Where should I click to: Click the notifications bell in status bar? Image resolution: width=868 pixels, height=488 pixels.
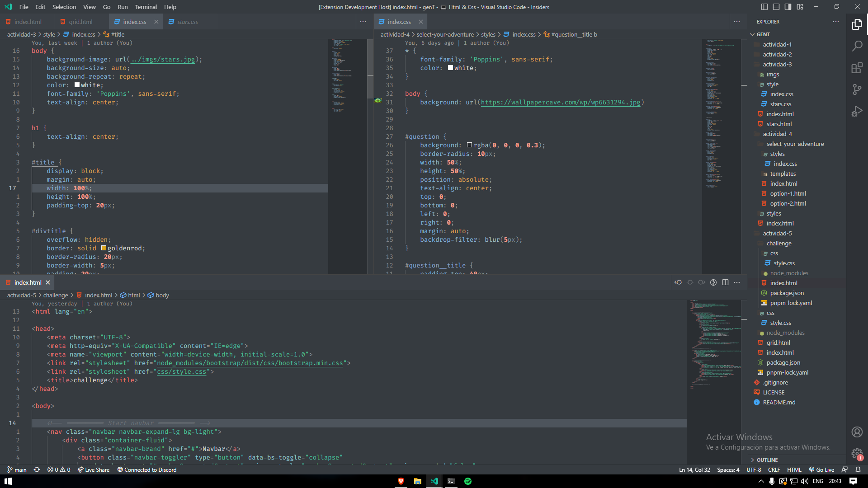pos(858,470)
